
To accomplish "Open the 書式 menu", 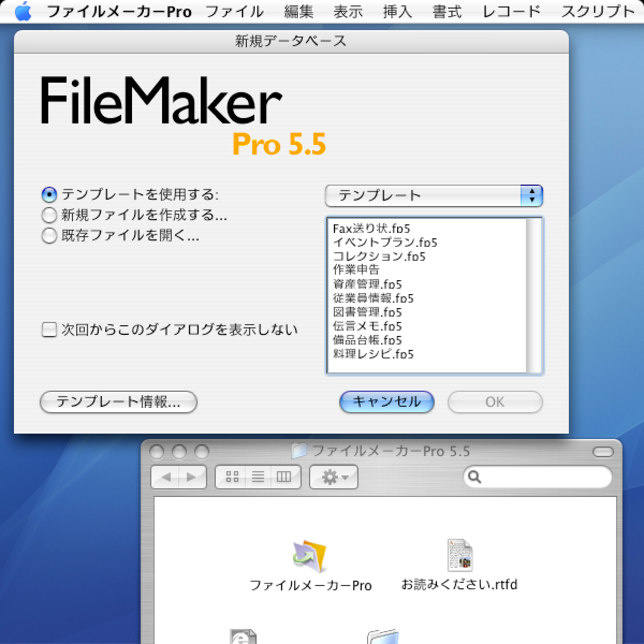I will pyautogui.click(x=447, y=12).
